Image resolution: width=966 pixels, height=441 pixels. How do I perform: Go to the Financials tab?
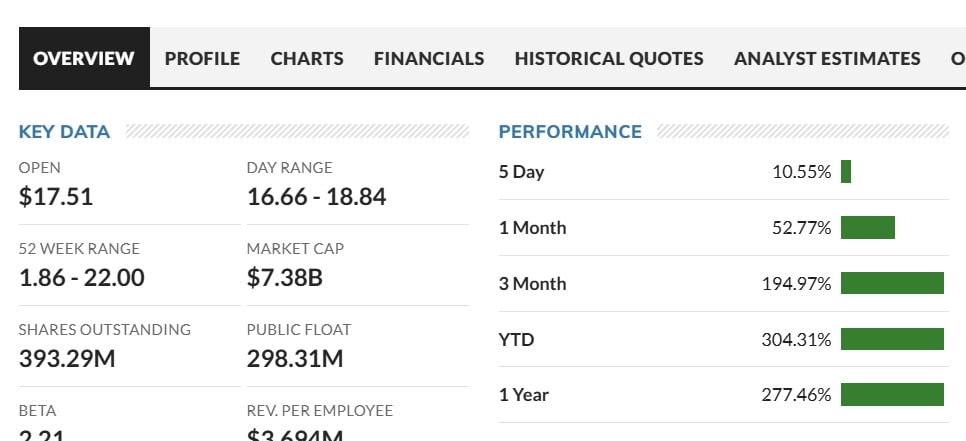429,58
